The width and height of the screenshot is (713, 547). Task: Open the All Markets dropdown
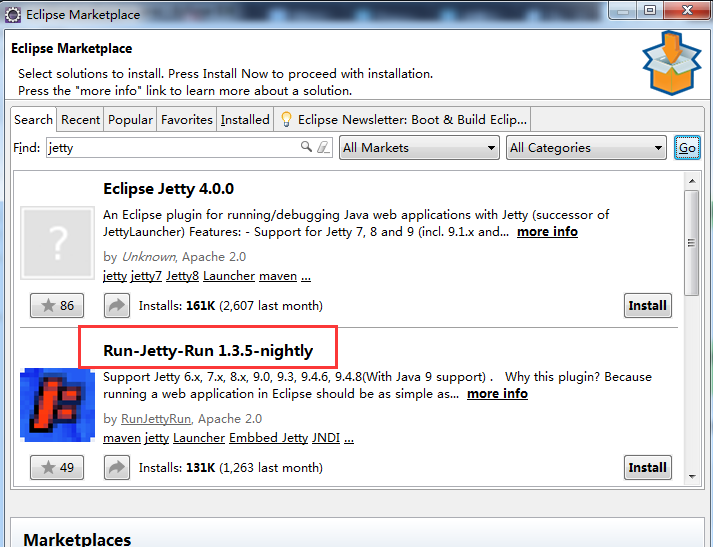419,148
